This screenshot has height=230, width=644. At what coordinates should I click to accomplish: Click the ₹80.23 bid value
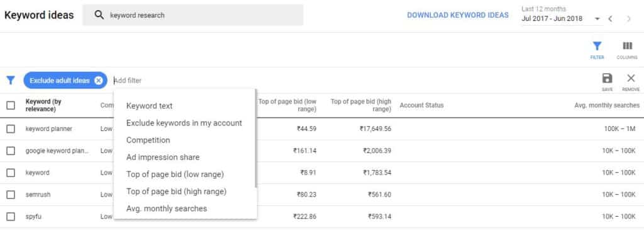[x=306, y=195]
